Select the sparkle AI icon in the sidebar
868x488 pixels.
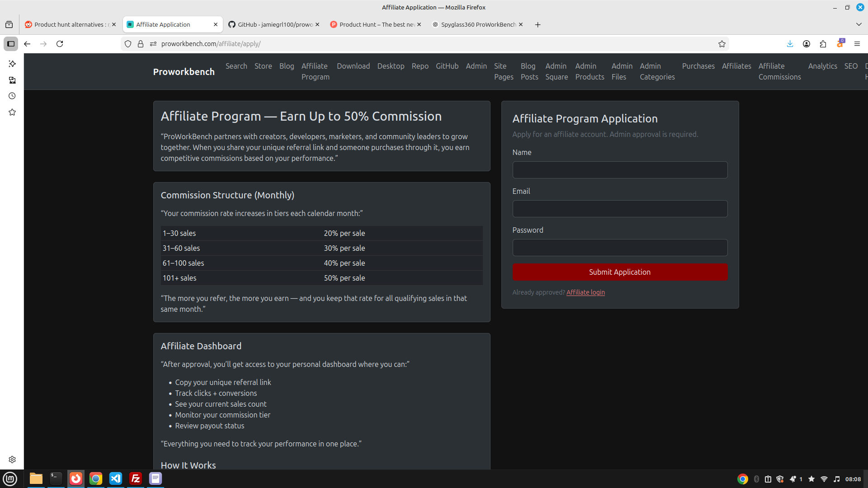[x=12, y=64]
